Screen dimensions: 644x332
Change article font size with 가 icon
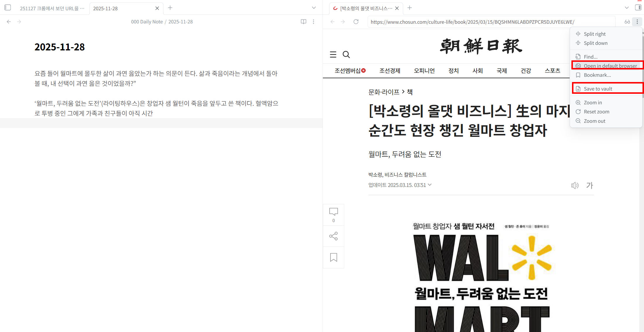tap(590, 185)
